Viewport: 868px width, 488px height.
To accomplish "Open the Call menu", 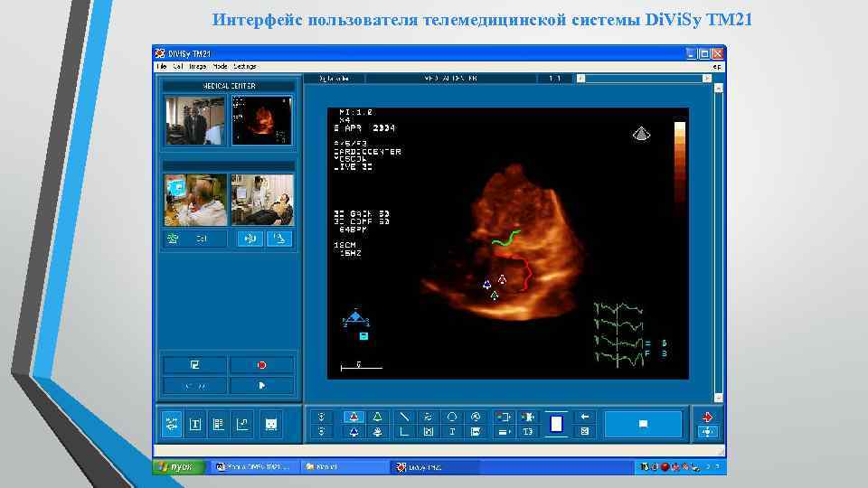I will [178, 66].
